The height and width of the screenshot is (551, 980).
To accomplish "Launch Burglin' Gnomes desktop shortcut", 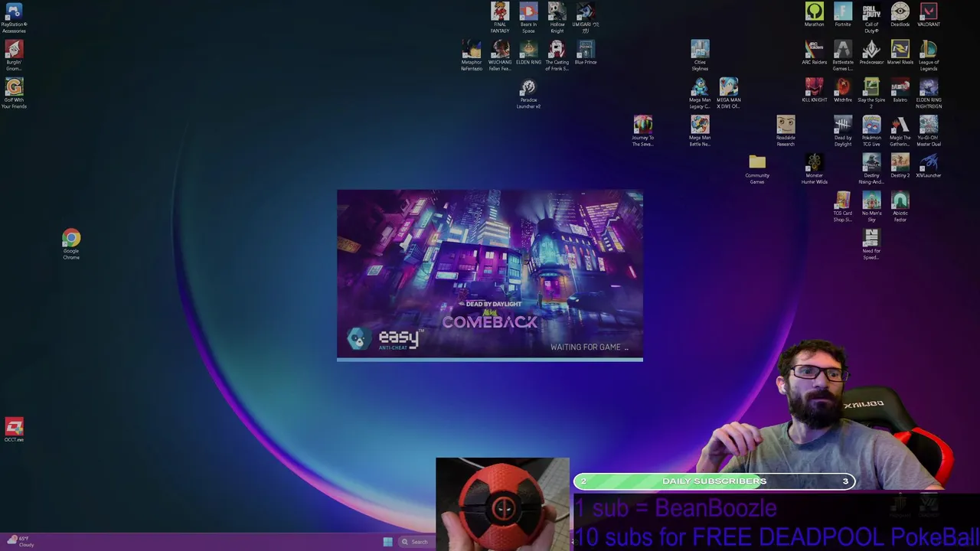I will tap(14, 56).
